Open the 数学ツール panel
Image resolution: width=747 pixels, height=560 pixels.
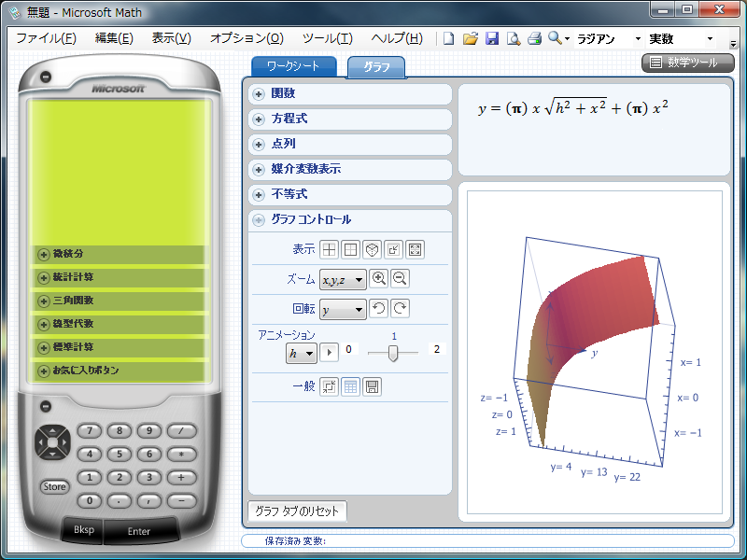pyautogui.click(x=688, y=63)
